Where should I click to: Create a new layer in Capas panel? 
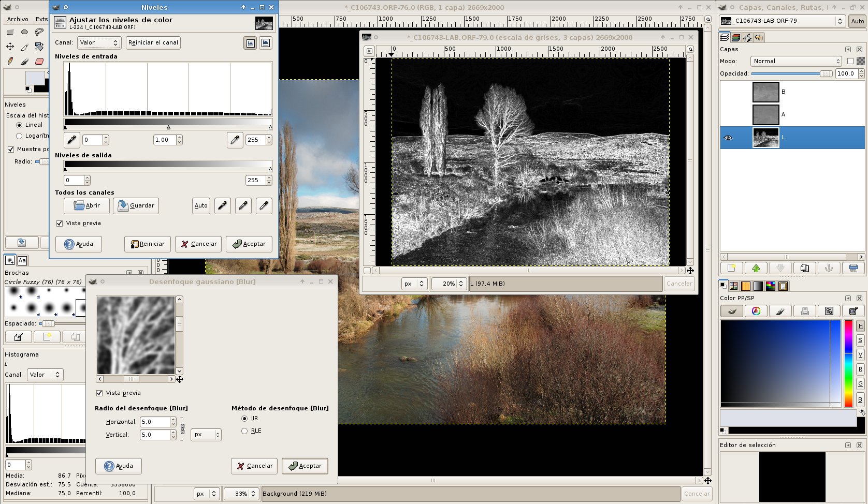click(731, 268)
